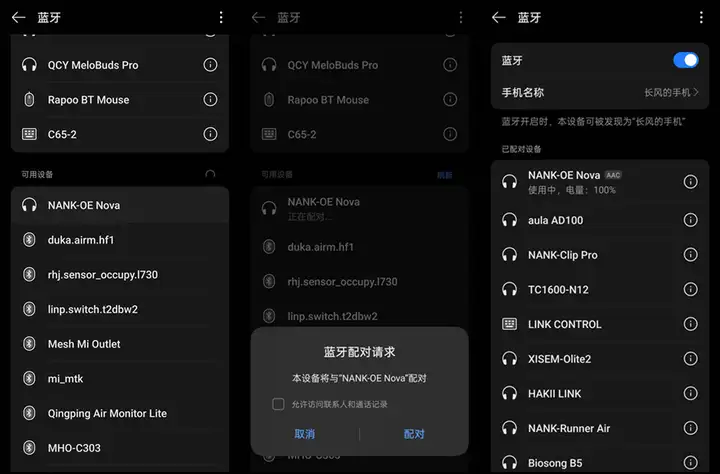Select mi_mtk device
The height and width of the screenshot is (474, 720).
120,378
